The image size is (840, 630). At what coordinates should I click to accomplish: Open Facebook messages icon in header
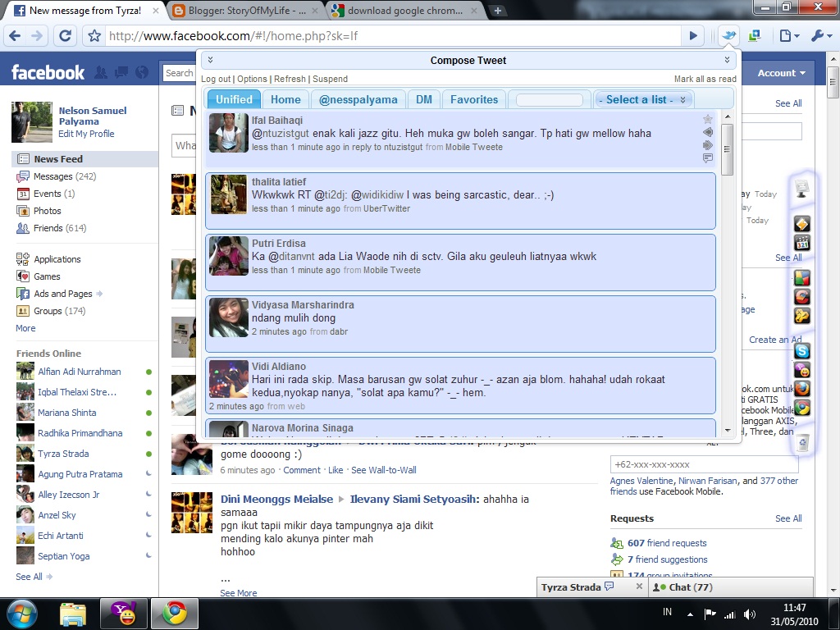[121, 72]
